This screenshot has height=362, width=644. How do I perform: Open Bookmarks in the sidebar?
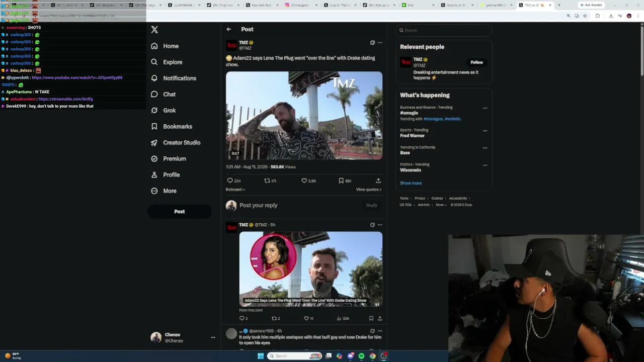point(172,126)
